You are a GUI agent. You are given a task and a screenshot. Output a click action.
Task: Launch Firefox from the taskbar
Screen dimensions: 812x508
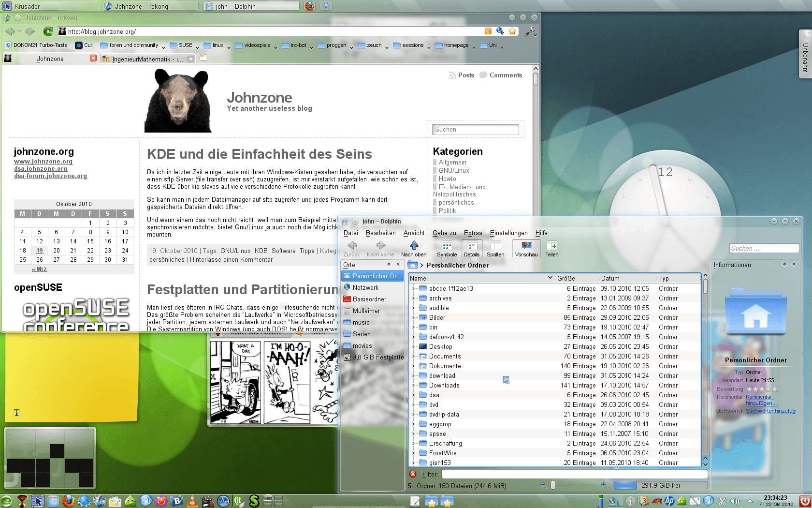[x=69, y=501]
